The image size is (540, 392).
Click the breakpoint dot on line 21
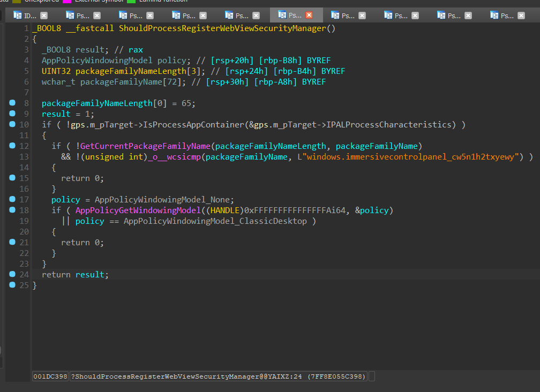12,242
